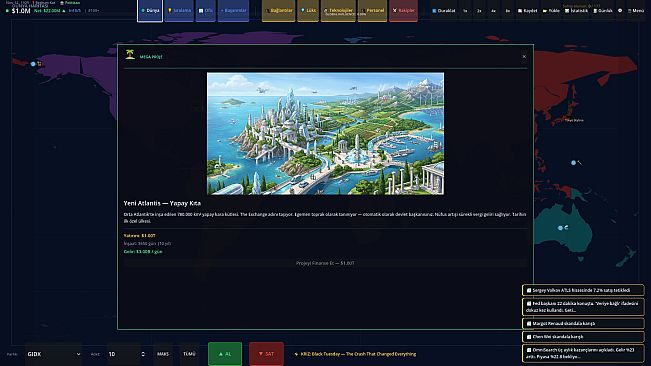Click the yellow Yatırım $1.00T cost line

pos(140,235)
